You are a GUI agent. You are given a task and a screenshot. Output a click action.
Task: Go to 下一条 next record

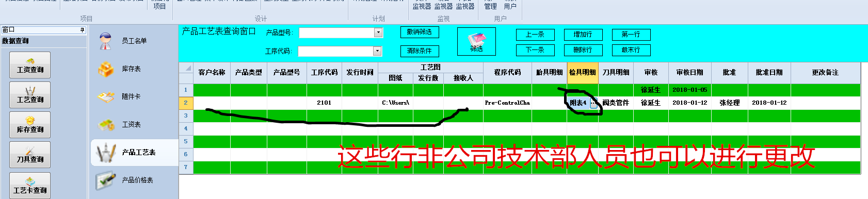click(x=535, y=50)
